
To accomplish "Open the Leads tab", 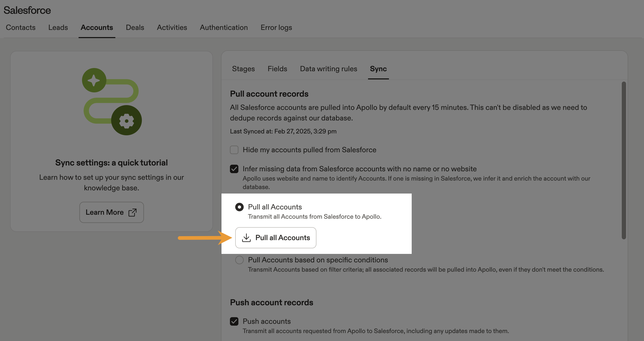I will tap(58, 28).
